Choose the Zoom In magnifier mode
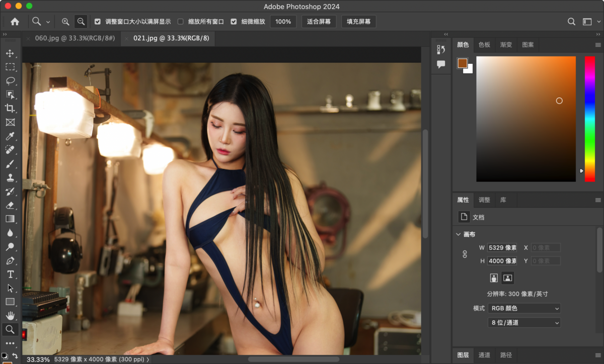This screenshot has height=364, width=604. click(65, 22)
